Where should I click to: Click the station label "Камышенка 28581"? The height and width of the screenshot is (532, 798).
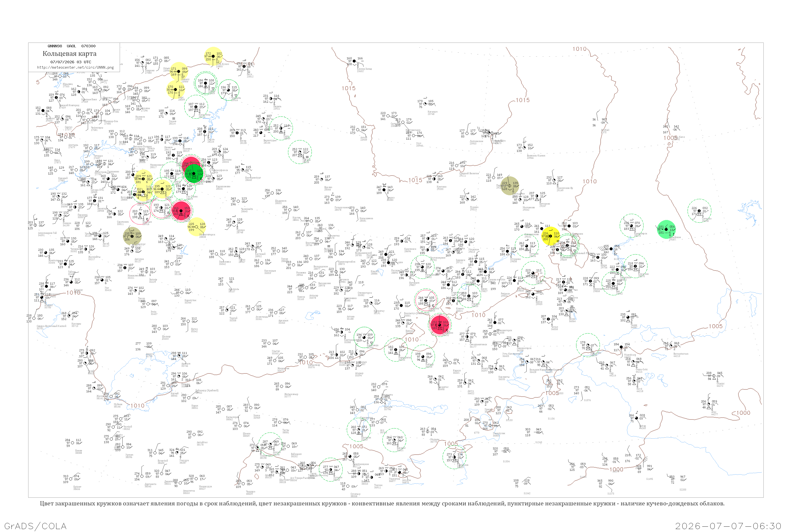pyautogui.click(x=366, y=219)
